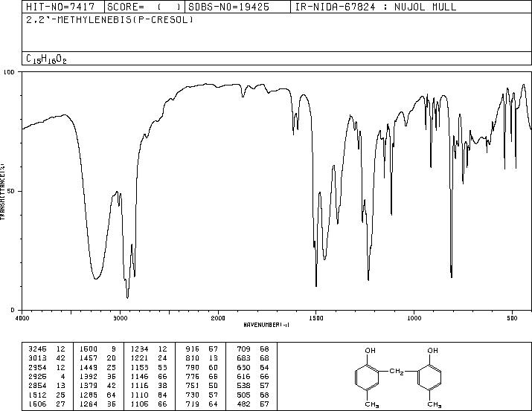Select peak table entry 1379
Image resolution: width=532 pixels, height=411 pixels.
pyautogui.click(x=89, y=386)
